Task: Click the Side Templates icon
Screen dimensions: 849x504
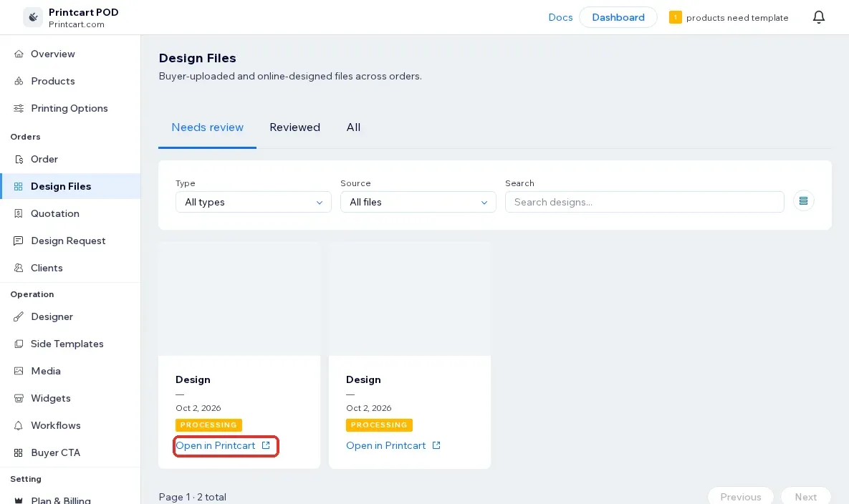Action: 19,344
